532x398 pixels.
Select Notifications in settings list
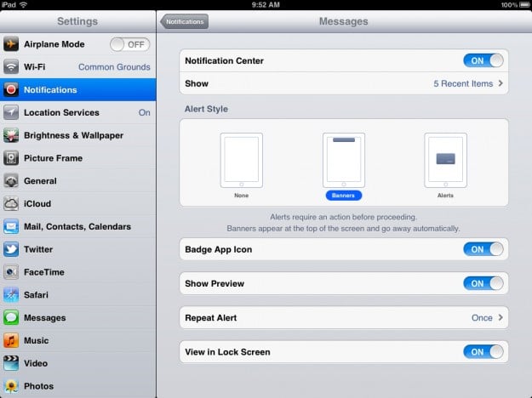pyautogui.click(x=78, y=89)
